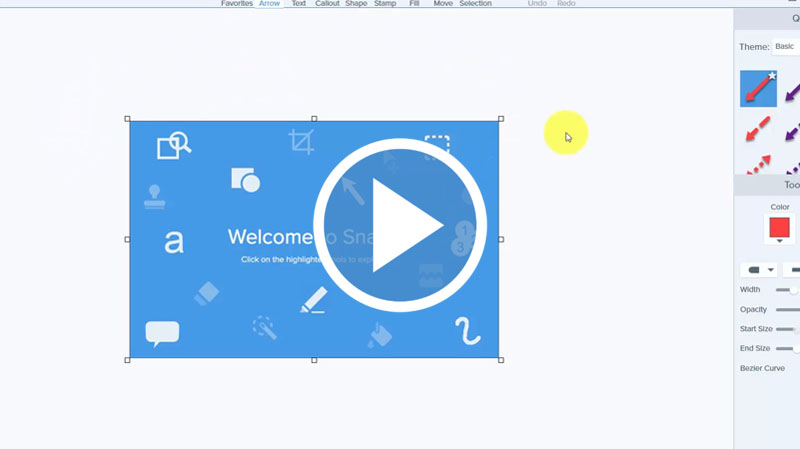Click the squiggle pen icon

pyautogui.click(x=467, y=331)
